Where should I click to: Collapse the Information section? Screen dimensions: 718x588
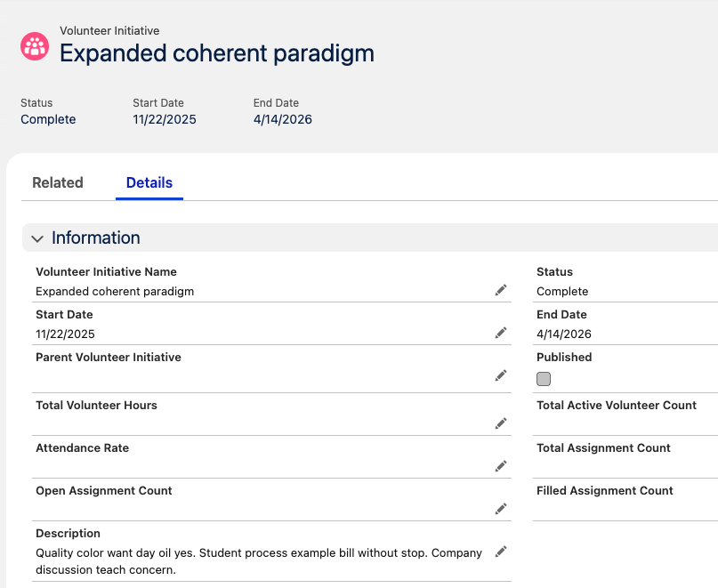pos(37,238)
